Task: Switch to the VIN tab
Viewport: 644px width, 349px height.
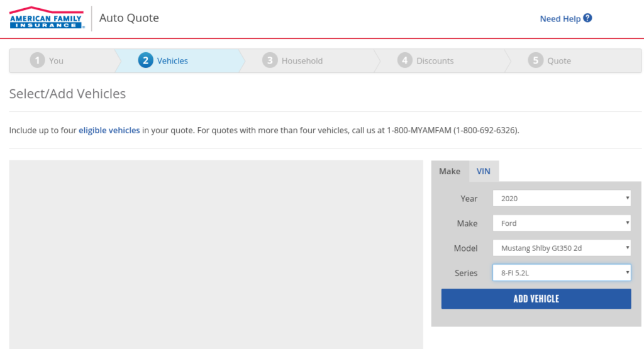Action: point(483,171)
